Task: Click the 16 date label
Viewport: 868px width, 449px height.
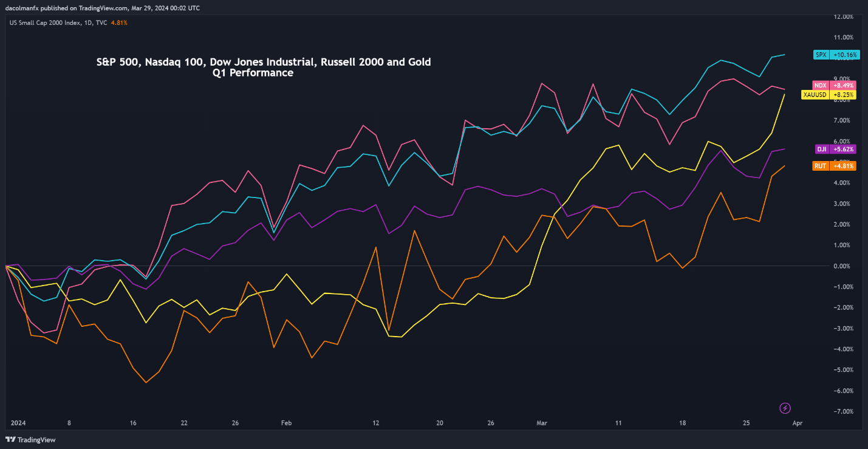Action: (x=134, y=423)
